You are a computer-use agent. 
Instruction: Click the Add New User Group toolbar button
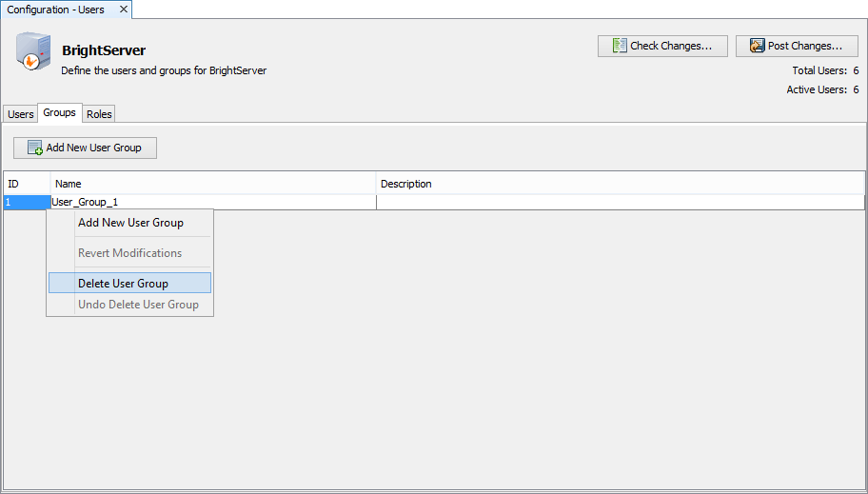coord(85,148)
